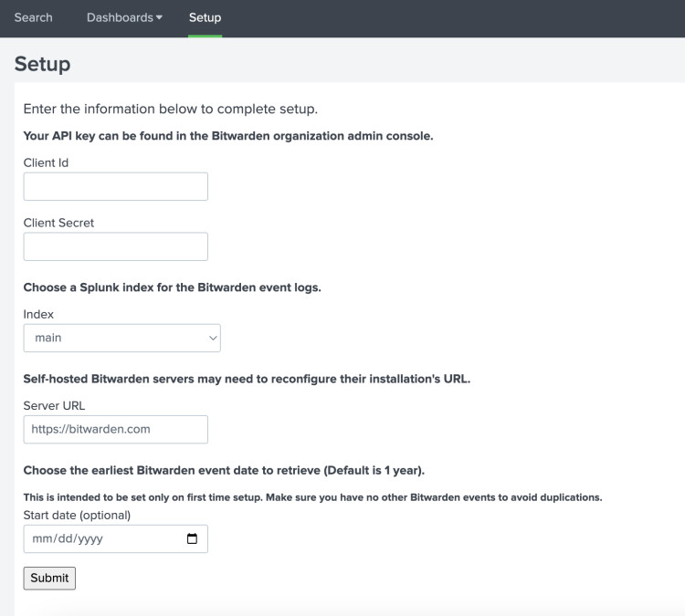The width and height of the screenshot is (685, 616).
Task: Open the Search navigation item
Action: [33, 17]
